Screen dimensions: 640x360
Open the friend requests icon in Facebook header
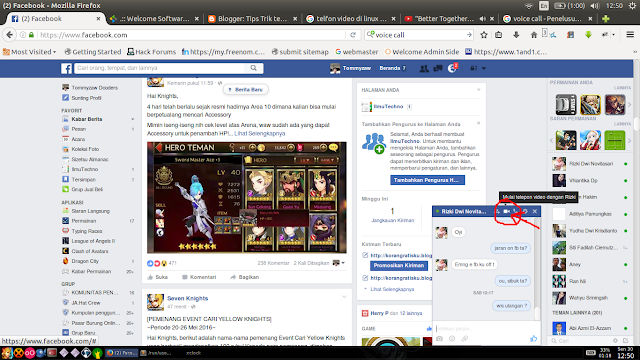[x=424, y=68]
